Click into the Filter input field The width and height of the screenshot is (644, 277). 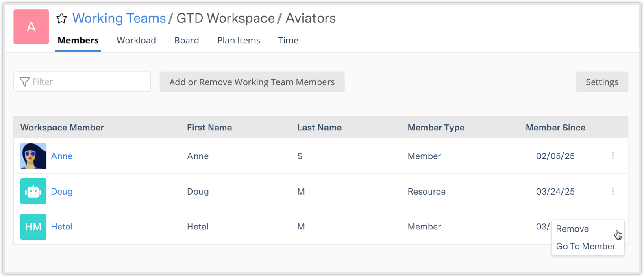(x=89, y=82)
